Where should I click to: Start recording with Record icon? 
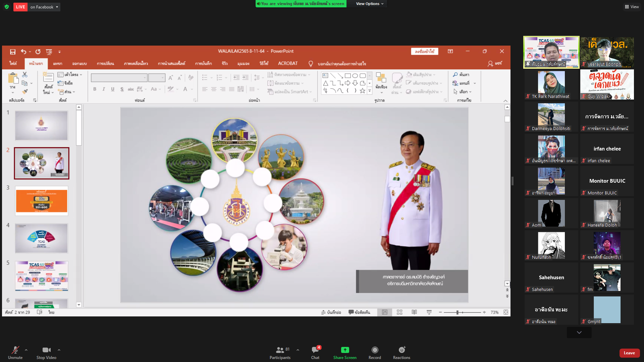[x=375, y=350]
